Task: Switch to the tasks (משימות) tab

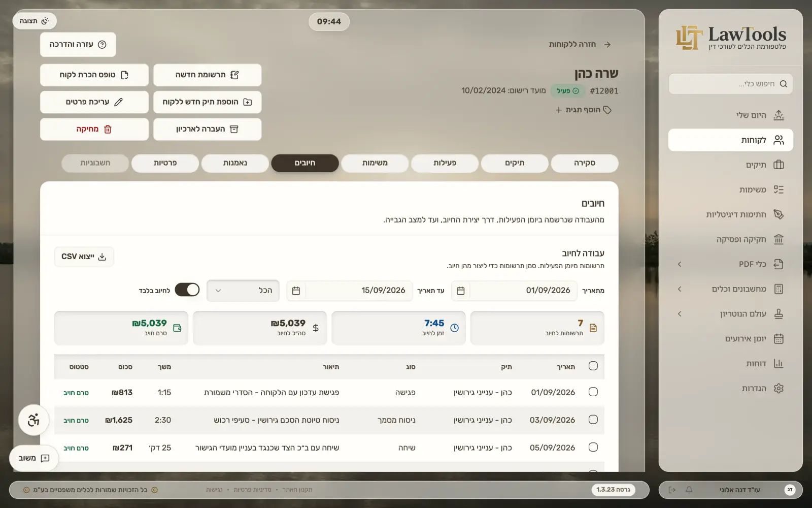Action: 375,163
